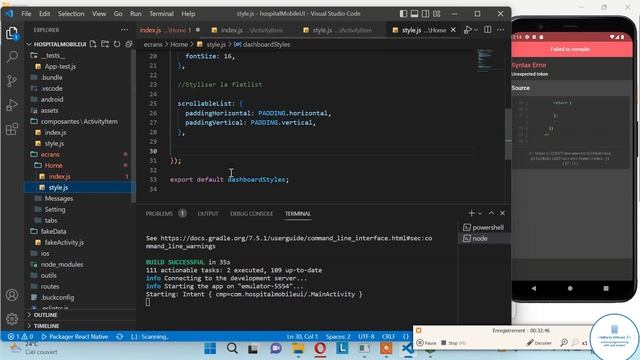Close the style.js Home tab
The width and height of the screenshot is (640, 360).
coord(453,30)
